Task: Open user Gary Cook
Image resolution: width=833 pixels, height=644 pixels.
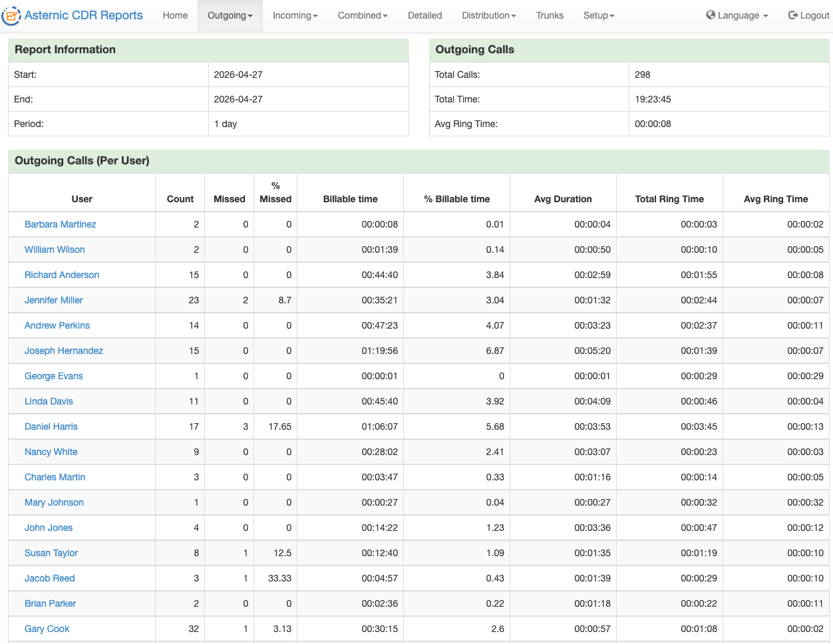Action: (47, 629)
